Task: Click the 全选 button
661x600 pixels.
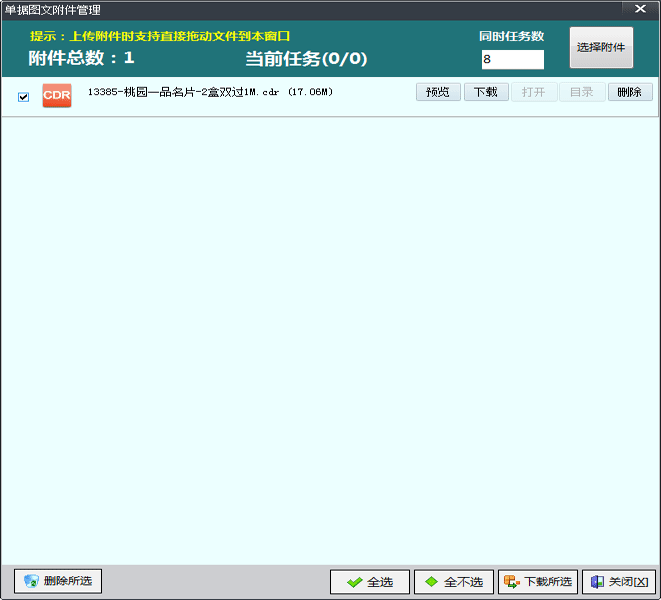Action: click(x=370, y=582)
